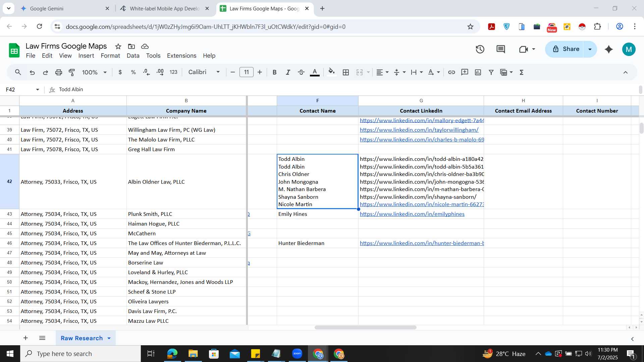Image resolution: width=644 pixels, height=362 pixels.
Task: Star the Law Firms Google Maps document
Action: tap(118, 46)
